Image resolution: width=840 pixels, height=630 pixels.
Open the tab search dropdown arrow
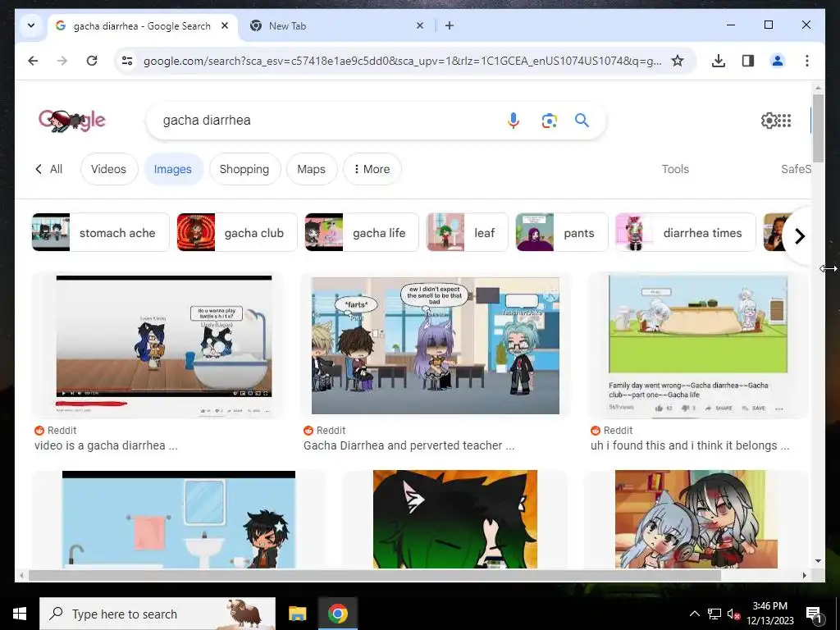pyautogui.click(x=31, y=25)
